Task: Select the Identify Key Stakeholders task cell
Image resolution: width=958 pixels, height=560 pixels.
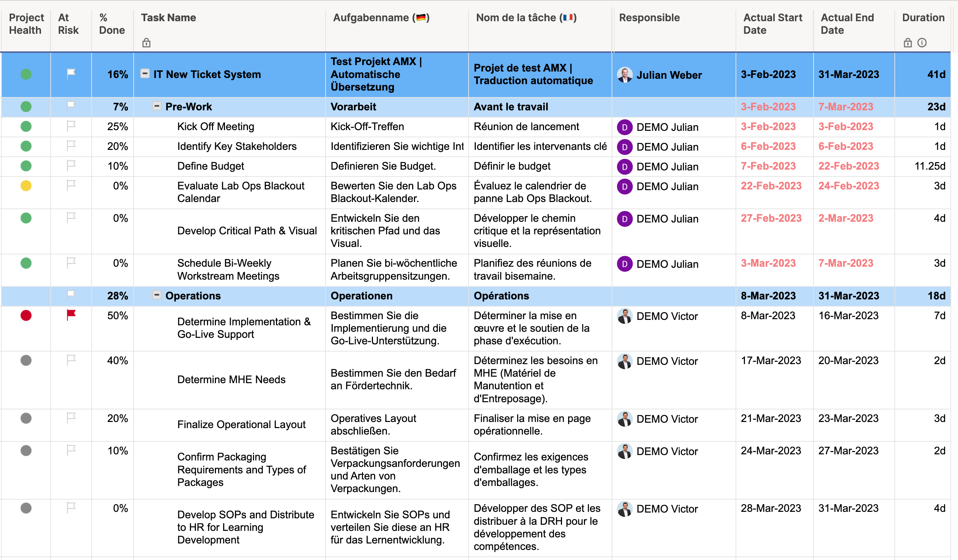Action: click(236, 146)
